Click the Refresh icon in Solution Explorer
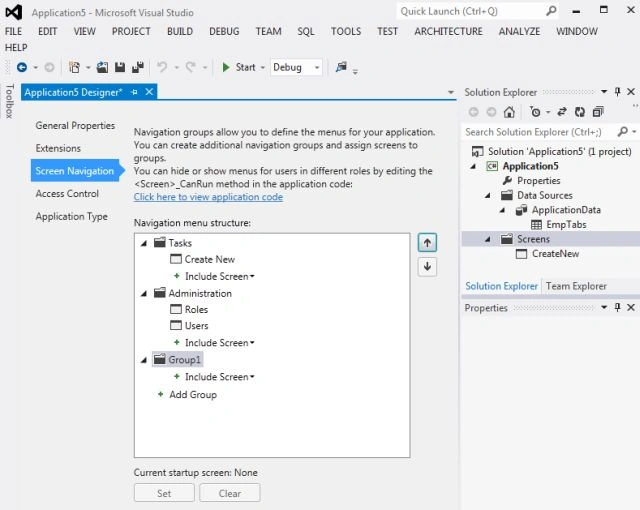 click(x=580, y=112)
